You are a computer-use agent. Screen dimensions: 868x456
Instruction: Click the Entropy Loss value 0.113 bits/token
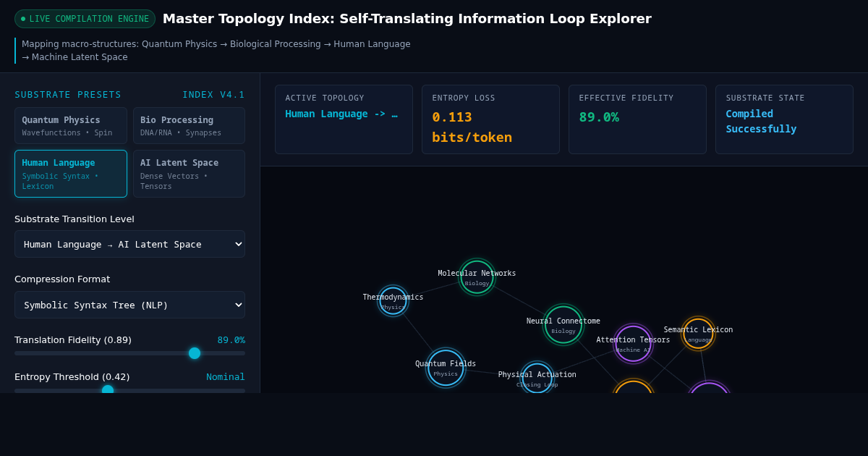coord(472,127)
